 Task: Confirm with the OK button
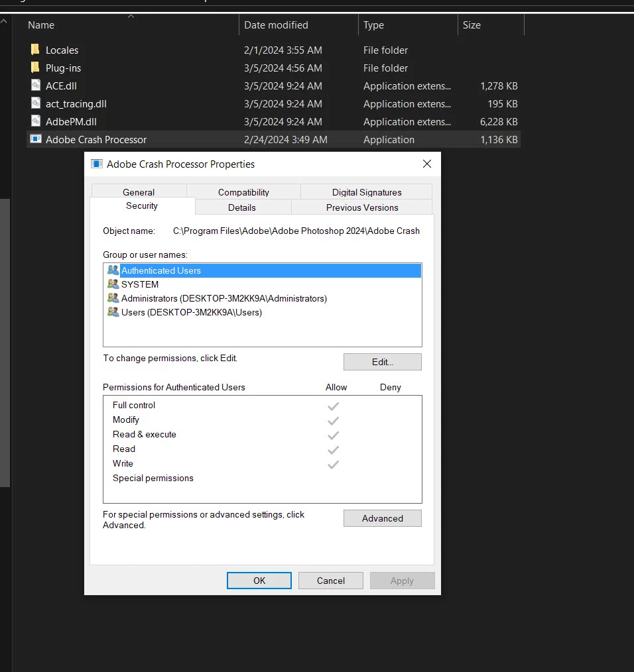pyautogui.click(x=259, y=581)
